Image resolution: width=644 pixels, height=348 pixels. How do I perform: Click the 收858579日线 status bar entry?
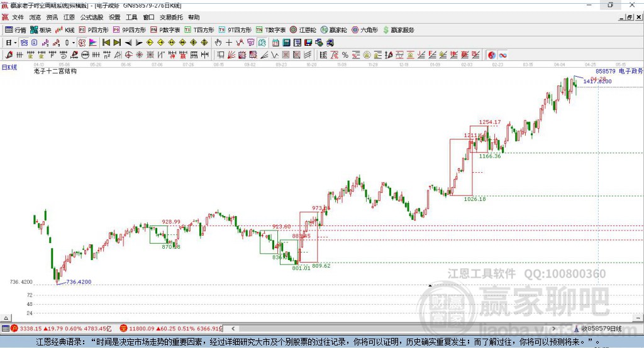(x=599, y=329)
